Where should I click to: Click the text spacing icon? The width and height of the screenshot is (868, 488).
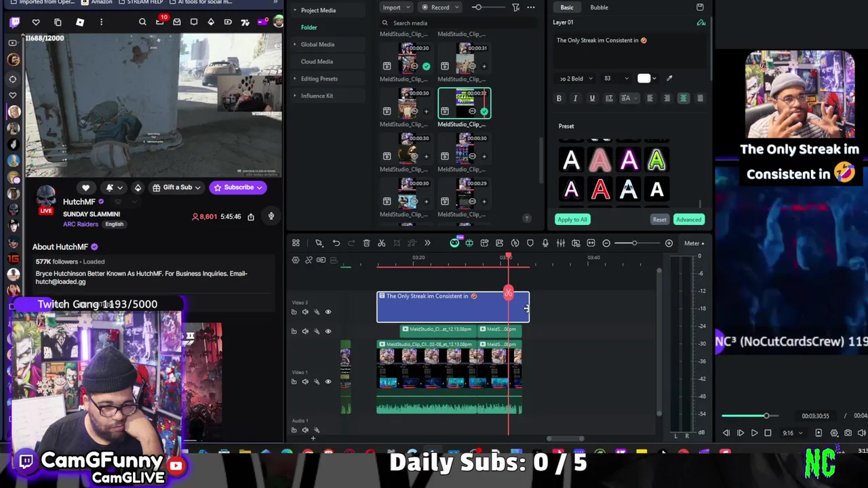[x=609, y=98]
